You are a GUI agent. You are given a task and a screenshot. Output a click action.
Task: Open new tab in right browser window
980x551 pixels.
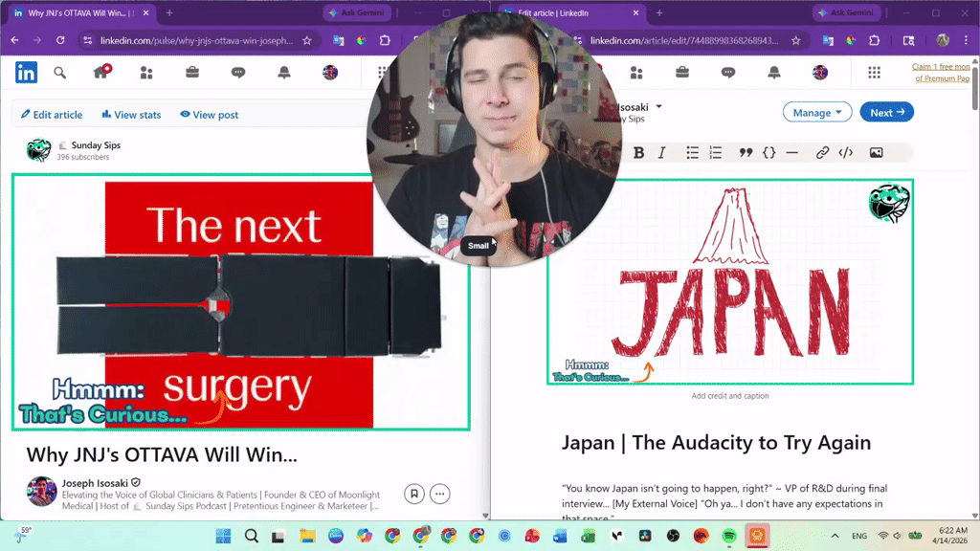[x=659, y=12]
